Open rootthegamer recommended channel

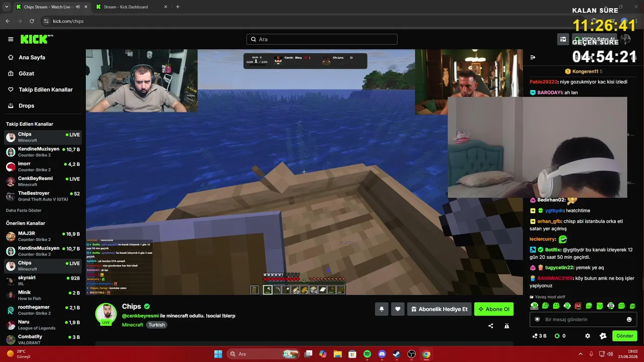[x=43, y=310]
